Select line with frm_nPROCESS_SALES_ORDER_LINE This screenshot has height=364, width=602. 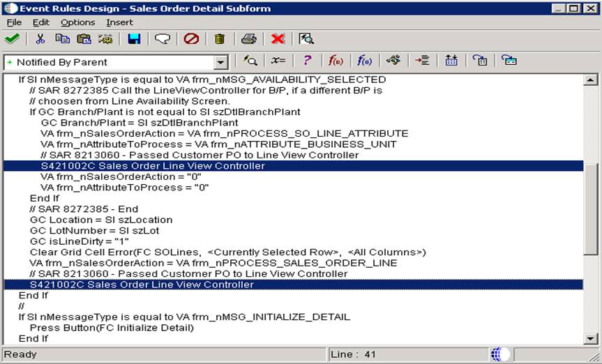pos(213,263)
